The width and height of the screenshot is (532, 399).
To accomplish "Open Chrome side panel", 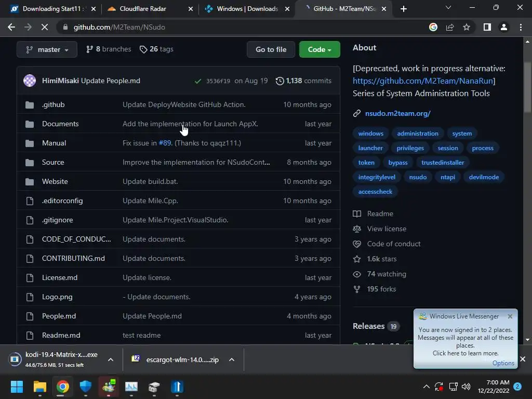I will [487, 27].
